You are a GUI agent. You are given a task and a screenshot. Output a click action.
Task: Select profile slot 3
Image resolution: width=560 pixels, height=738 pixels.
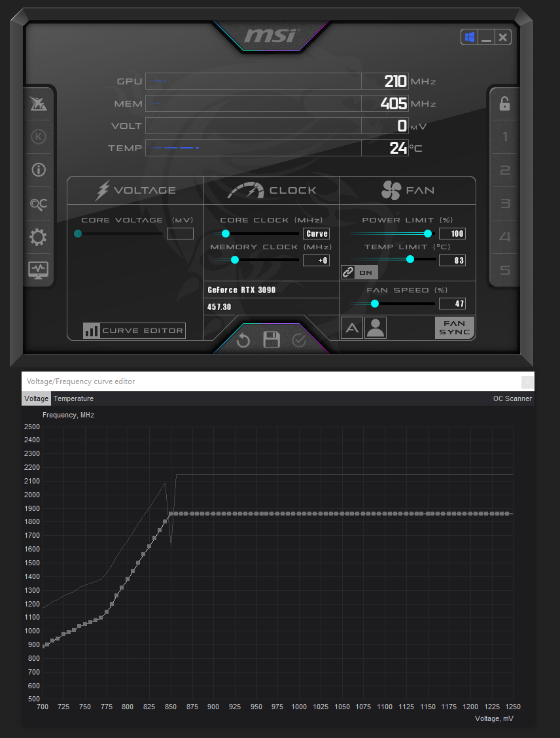click(505, 203)
